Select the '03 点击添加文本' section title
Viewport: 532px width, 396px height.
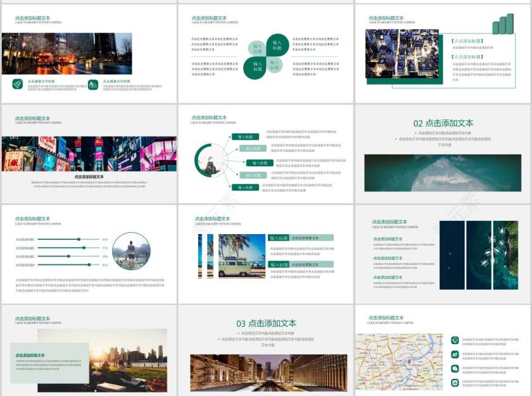coord(266,323)
